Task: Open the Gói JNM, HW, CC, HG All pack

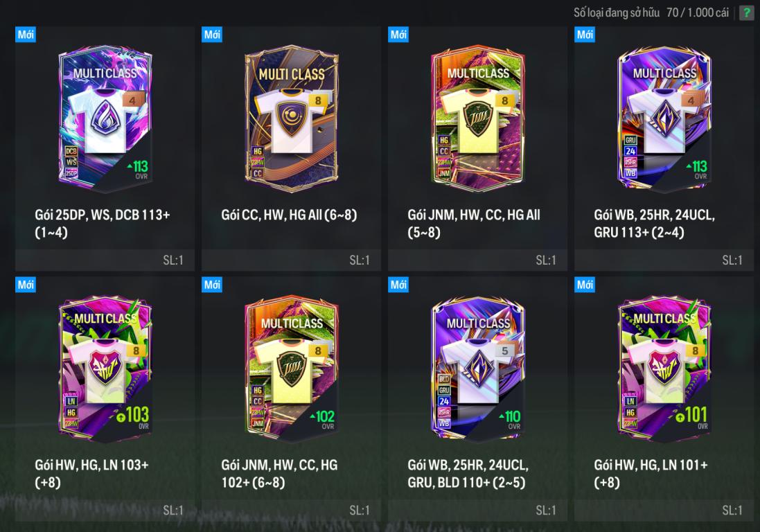Action: 477,149
